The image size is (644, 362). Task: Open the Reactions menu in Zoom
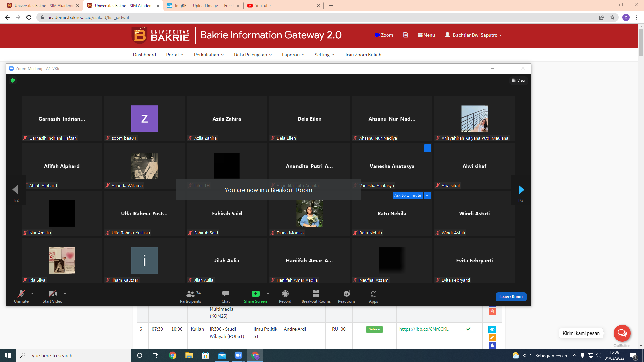point(346,297)
